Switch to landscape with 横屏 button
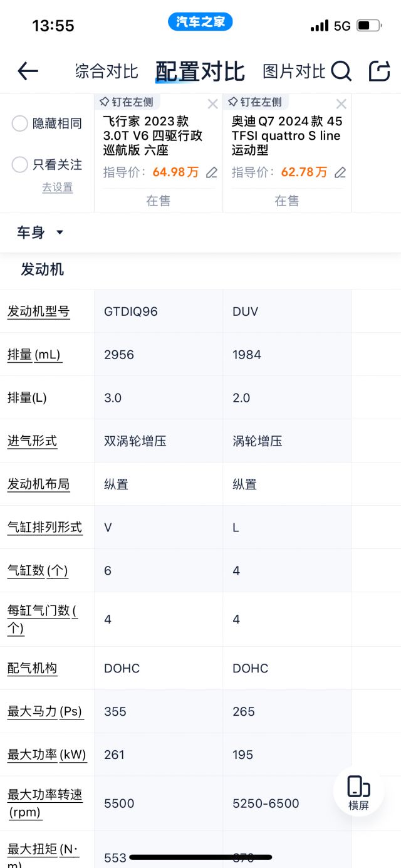401x868 pixels. (x=358, y=793)
